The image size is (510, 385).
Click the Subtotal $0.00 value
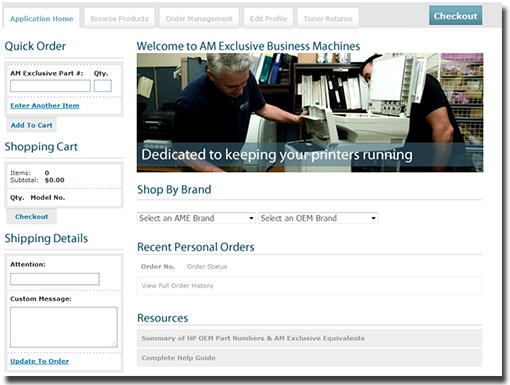point(55,180)
